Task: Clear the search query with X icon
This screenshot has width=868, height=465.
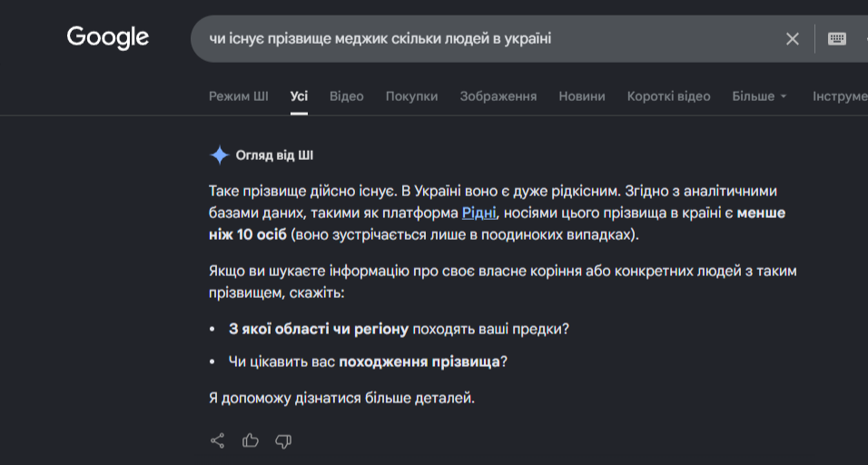Action: pyautogui.click(x=792, y=39)
